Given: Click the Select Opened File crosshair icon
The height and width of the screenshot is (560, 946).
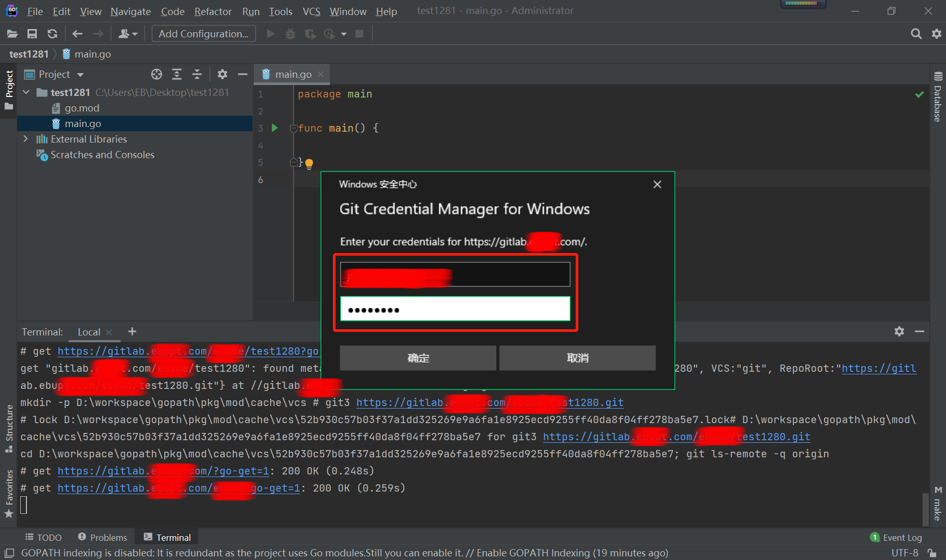Looking at the screenshot, I should [157, 74].
